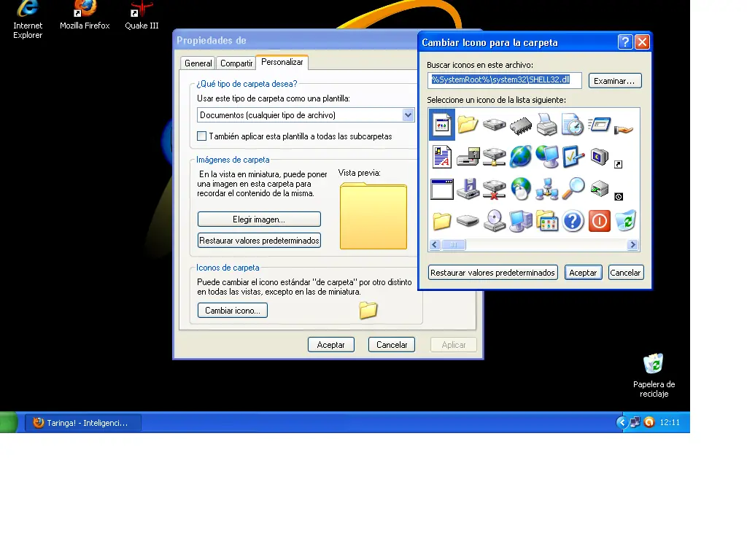Select the magnifying glass search icon
The width and height of the screenshot is (747, 560).
[x=573, y=189]
